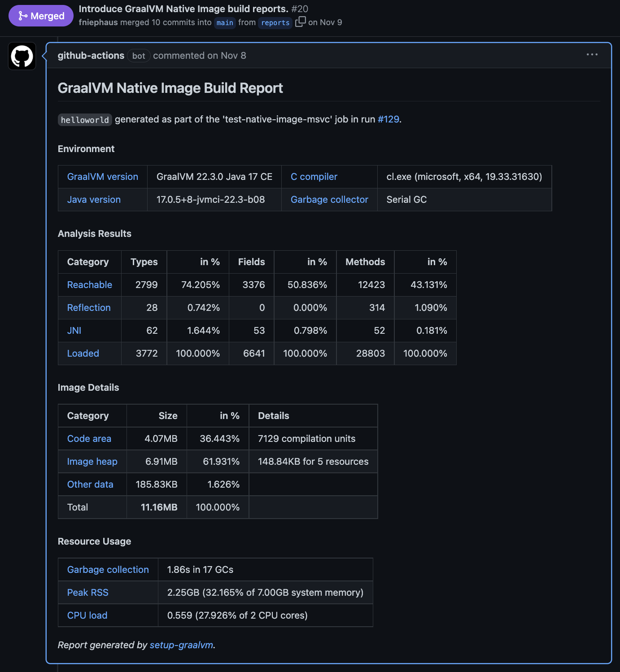Open the Image heap link
This screenshot has width=620, height=672.
pyautogui.click(x=92, y=462)
